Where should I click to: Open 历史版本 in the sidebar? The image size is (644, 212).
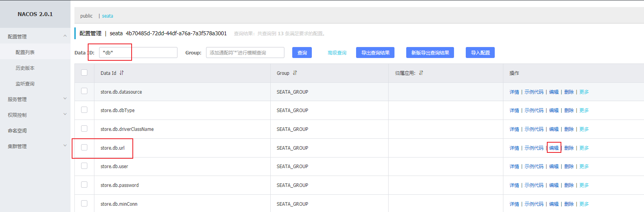[25, 68]
